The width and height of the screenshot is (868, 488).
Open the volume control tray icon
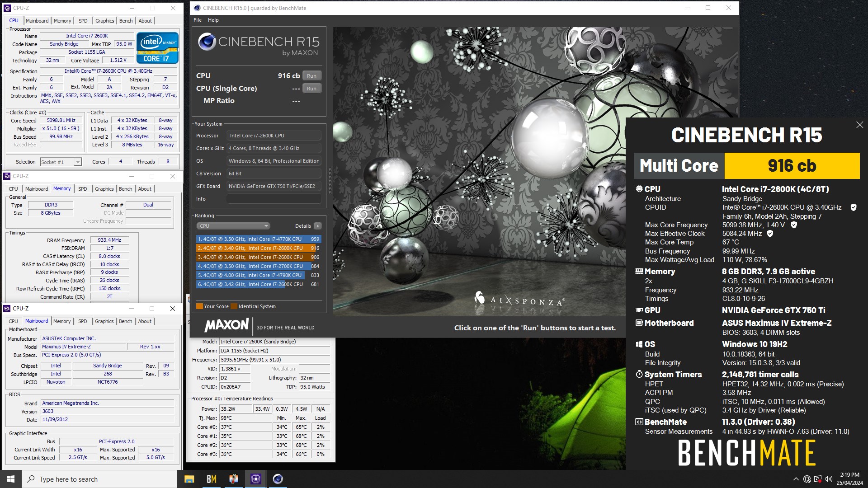point(828,479)
